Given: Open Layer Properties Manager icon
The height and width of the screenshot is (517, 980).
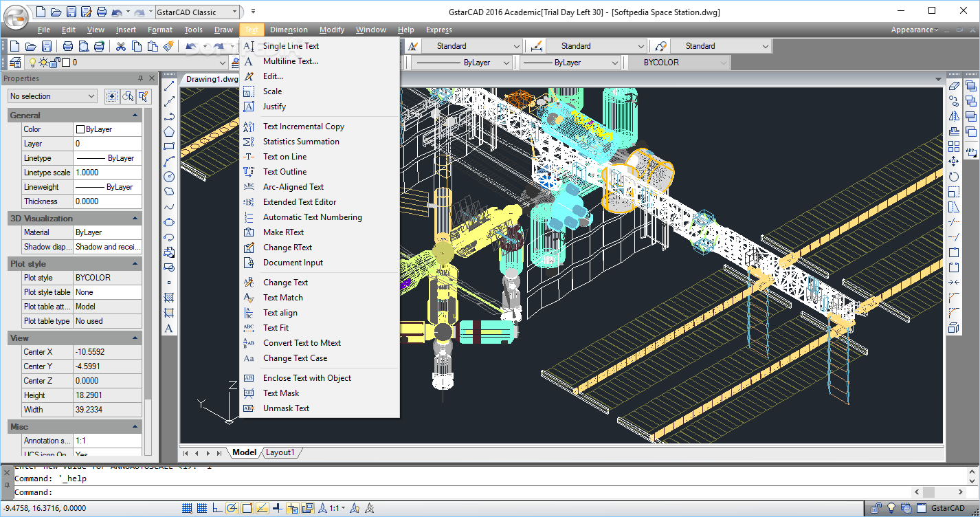Looking at the screenshot, I should (16, 63).
